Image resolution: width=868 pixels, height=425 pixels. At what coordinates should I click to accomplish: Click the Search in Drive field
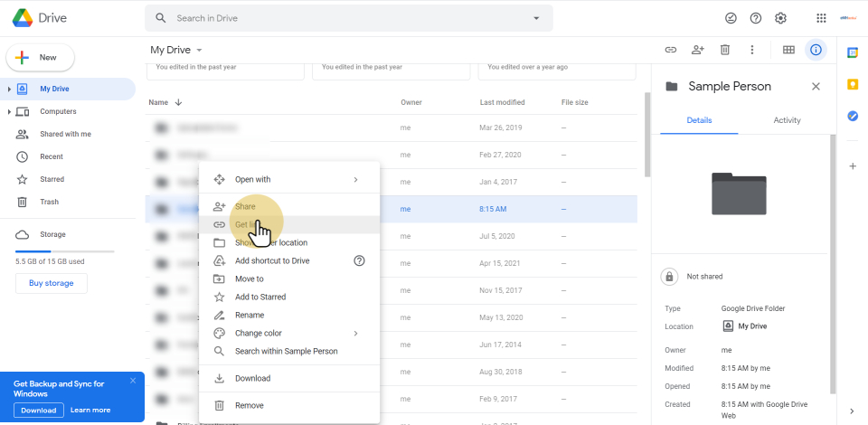348,18
